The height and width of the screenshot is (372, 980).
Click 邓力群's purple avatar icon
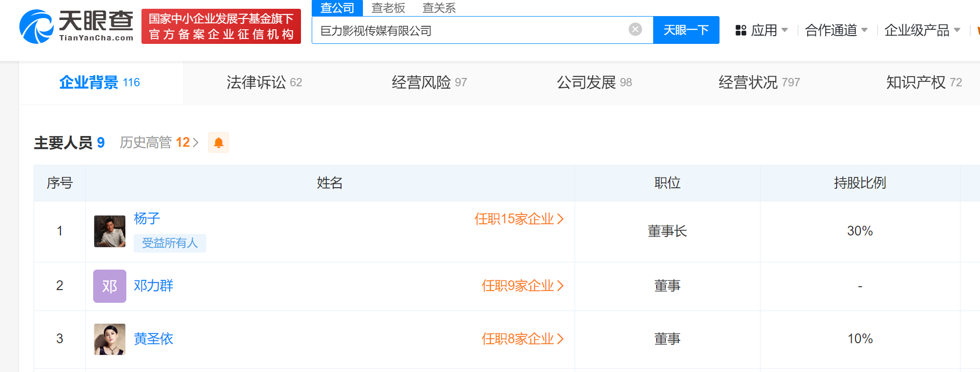coord(110,286)
